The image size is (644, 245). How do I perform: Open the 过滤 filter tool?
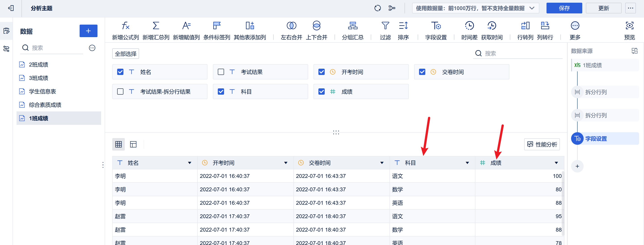tap(385, 26)
